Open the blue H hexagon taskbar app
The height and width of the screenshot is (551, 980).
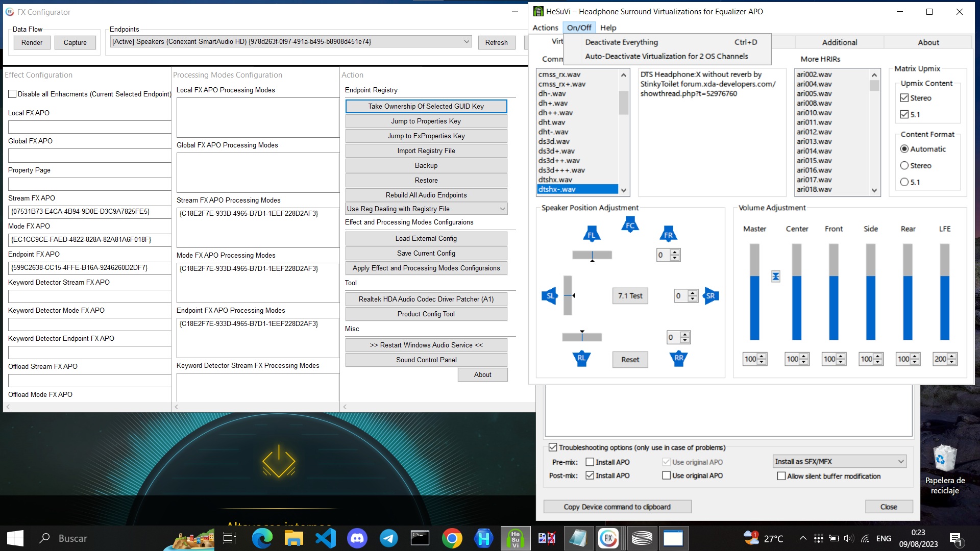pos(484,538)
